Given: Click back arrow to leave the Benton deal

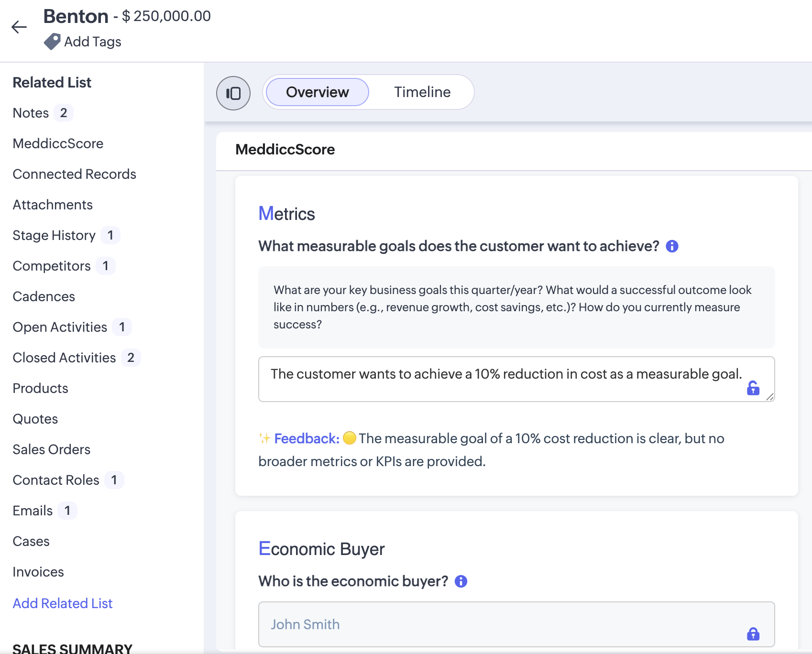Looking at the screenshot, I should (x=19, y=27).
